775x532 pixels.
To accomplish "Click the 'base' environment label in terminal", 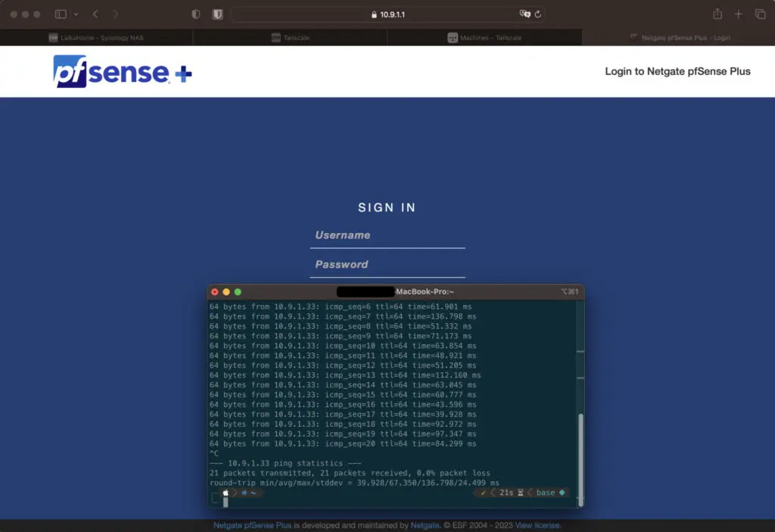I will coord(546,493).
